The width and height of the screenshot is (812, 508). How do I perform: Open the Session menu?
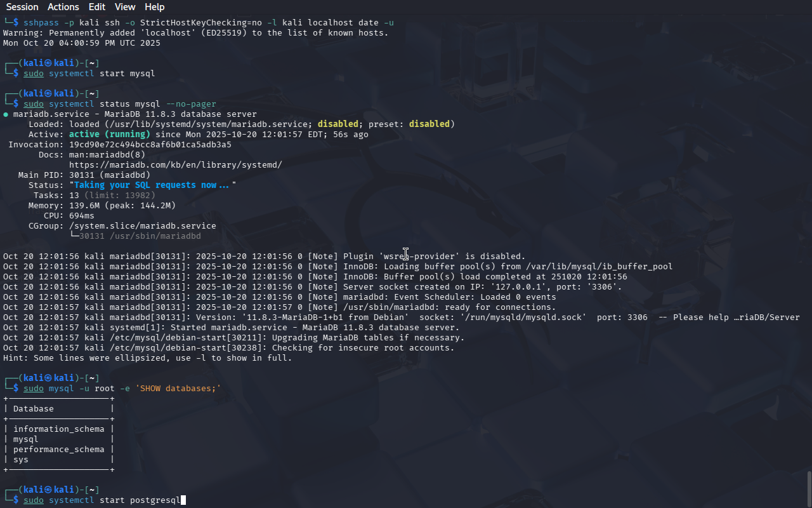pyautogui.click(x=22, y=7)
